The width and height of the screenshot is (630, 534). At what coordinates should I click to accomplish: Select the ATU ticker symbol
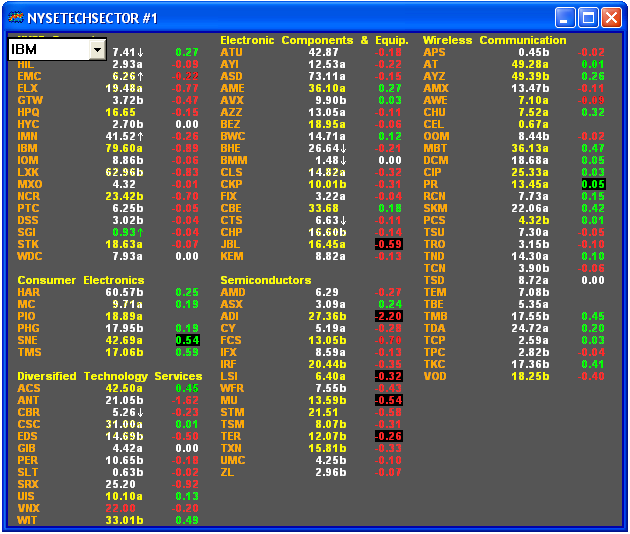(231, 52)
